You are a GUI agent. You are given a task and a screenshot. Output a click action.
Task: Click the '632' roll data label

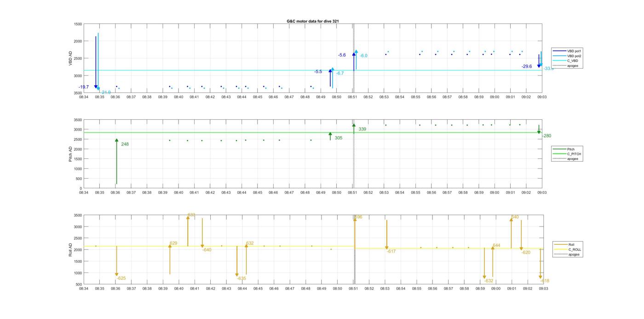[250, 244]
